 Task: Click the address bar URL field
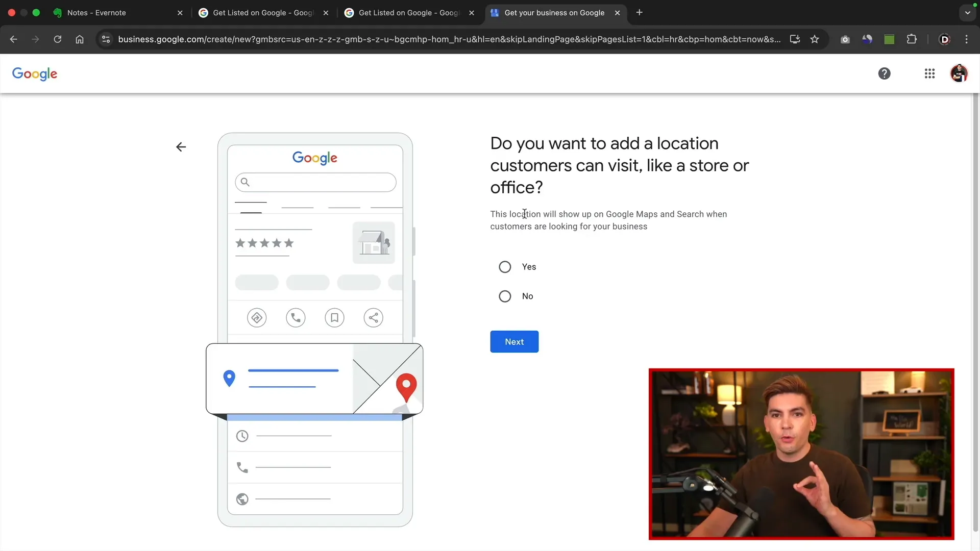pyautogui.click(x=449, y=39)
